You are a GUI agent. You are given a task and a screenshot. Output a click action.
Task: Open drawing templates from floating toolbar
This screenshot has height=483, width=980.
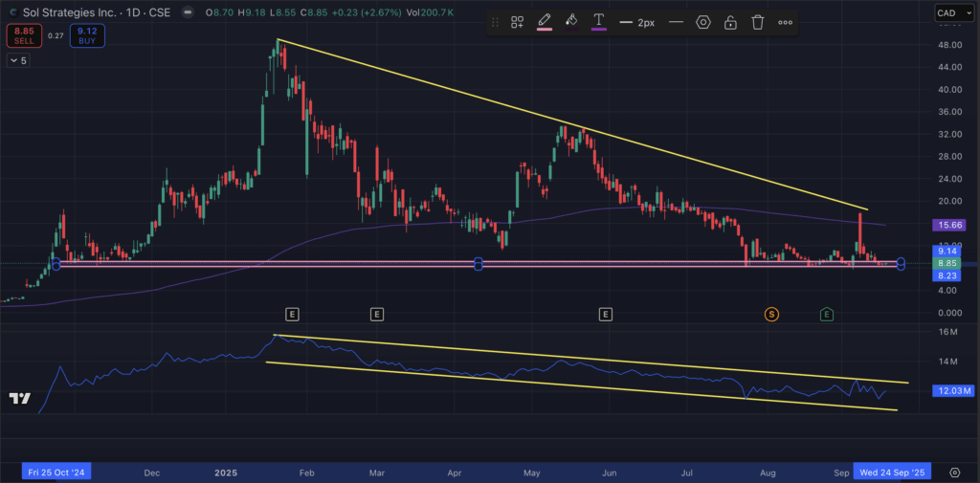coord(517,23)
